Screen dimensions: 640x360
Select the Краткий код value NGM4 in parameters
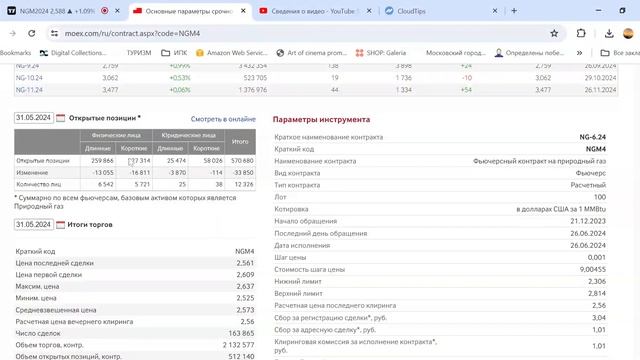[596, 149]
